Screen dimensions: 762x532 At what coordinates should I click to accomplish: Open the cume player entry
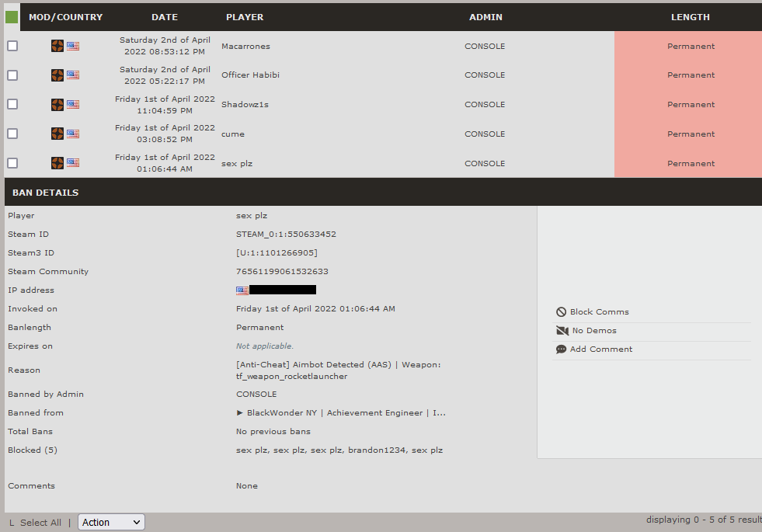[233, 134]
